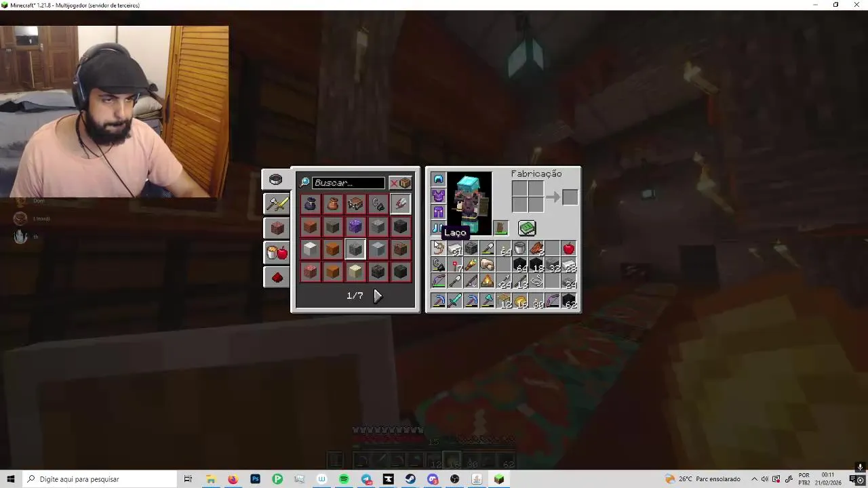
Task: Close the recipe book via green book button
Action: pos(527,228)
